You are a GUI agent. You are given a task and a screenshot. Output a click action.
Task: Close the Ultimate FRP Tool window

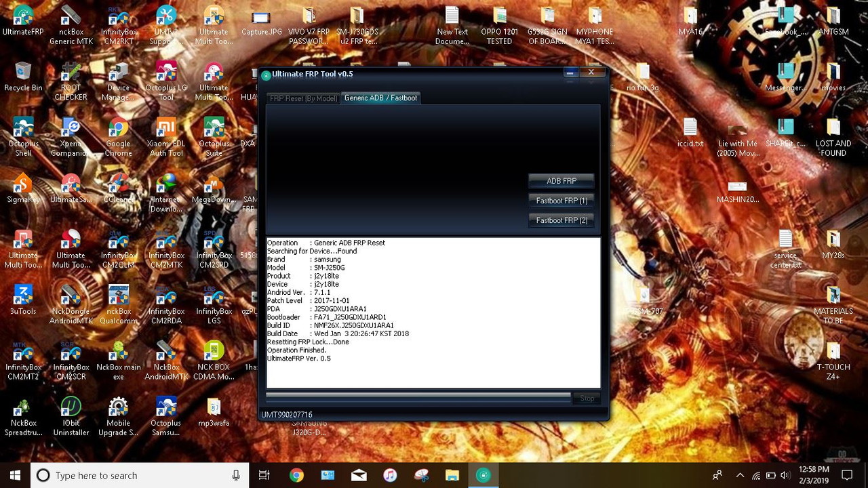click(591, 73)
